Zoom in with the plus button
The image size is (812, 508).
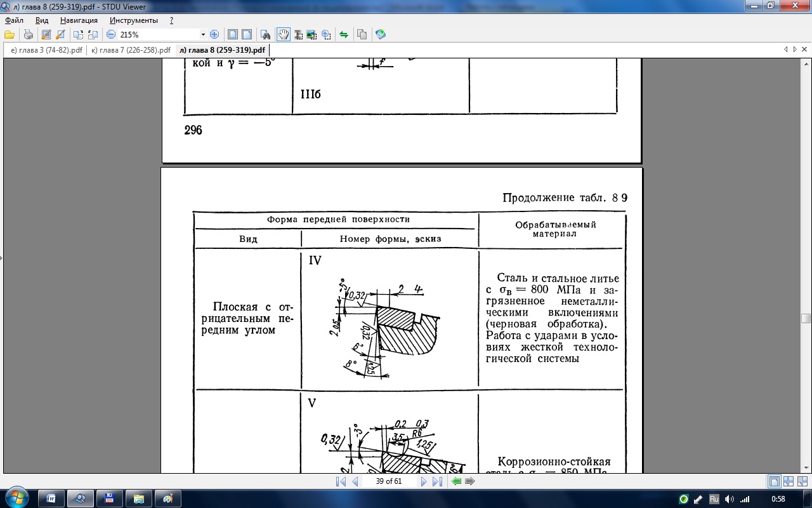click(214, 34)
